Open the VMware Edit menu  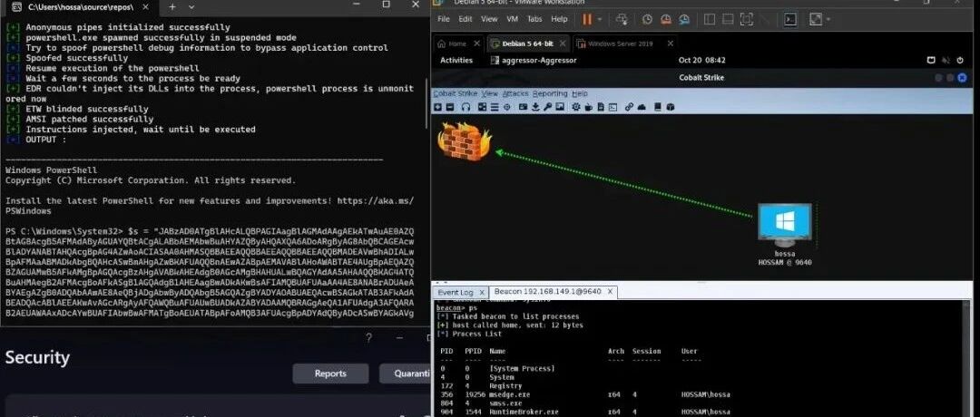coord(465,19)
